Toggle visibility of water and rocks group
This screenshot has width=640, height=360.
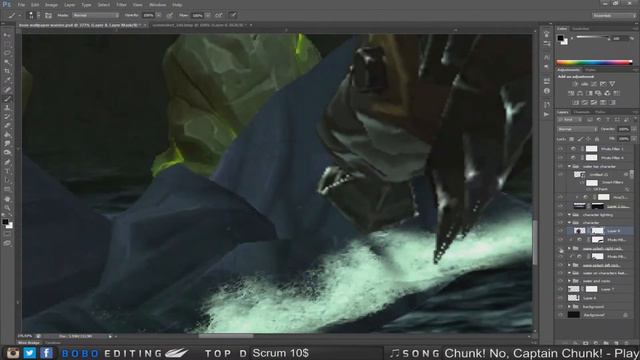click(560, 281)
